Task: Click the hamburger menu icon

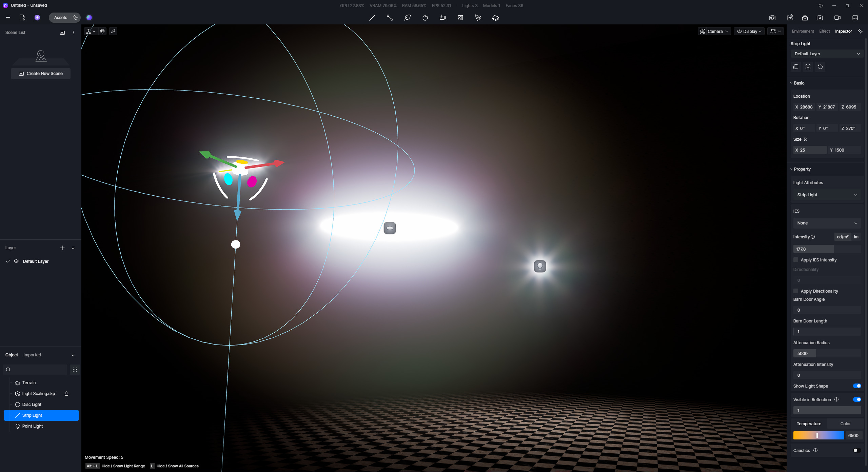Action: [8, 18]
